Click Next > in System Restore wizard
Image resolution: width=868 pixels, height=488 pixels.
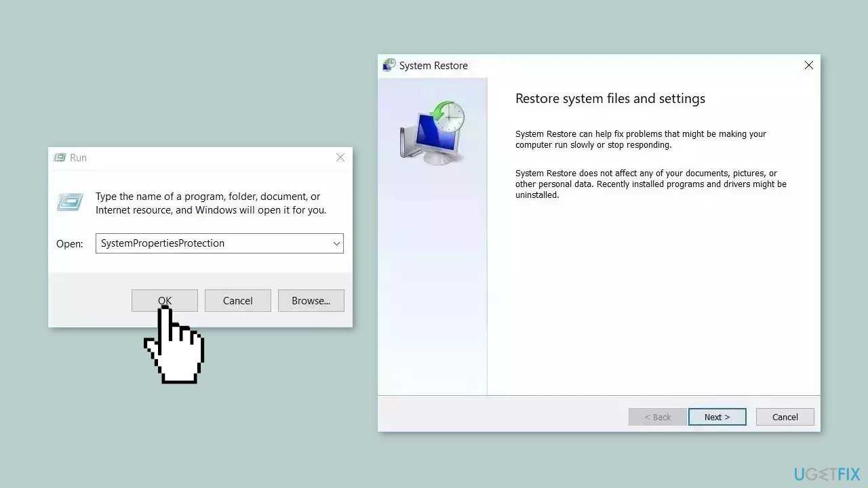click(x=717, y=417)
